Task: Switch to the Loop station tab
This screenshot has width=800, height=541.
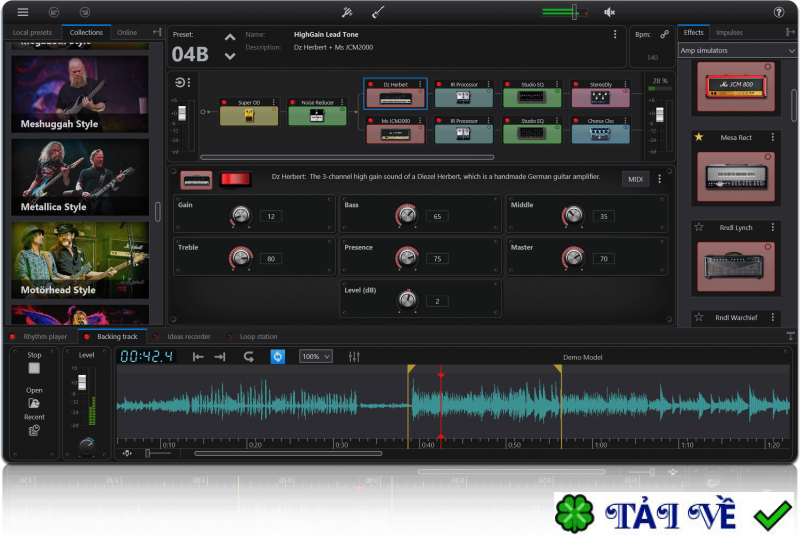Action: tap(258, 337)
